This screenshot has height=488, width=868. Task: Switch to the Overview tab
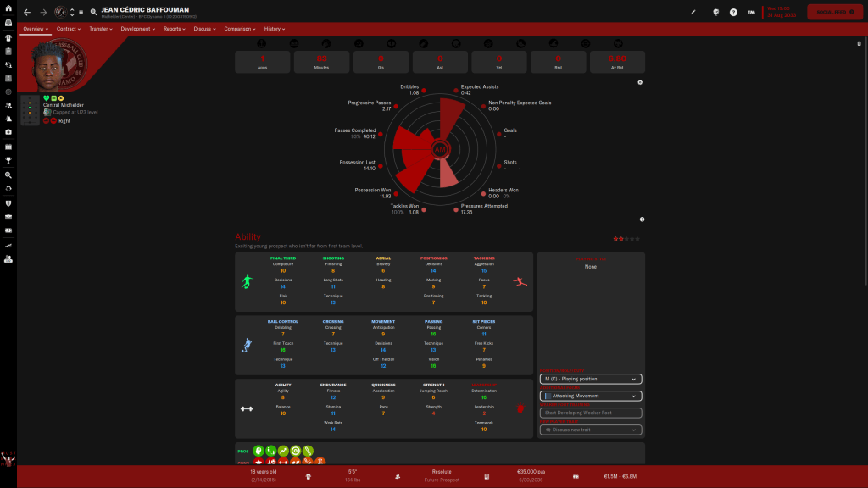36,29
